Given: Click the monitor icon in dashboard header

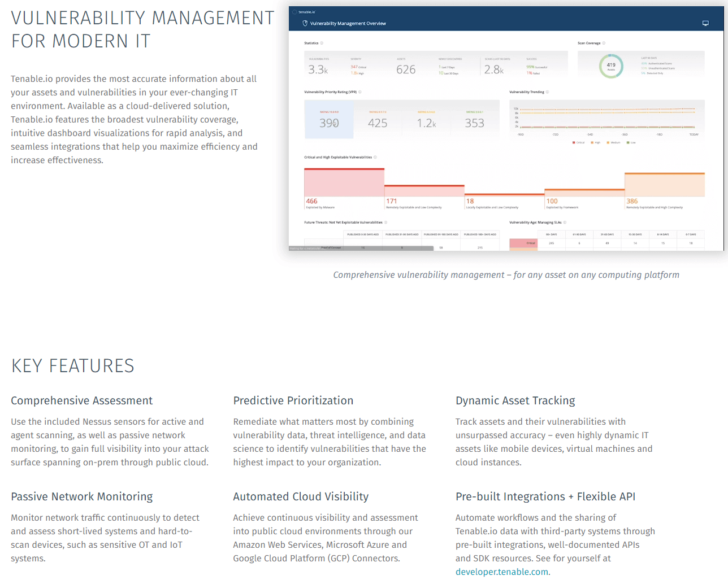Looking at the screenshot, I should click(705, 24).
